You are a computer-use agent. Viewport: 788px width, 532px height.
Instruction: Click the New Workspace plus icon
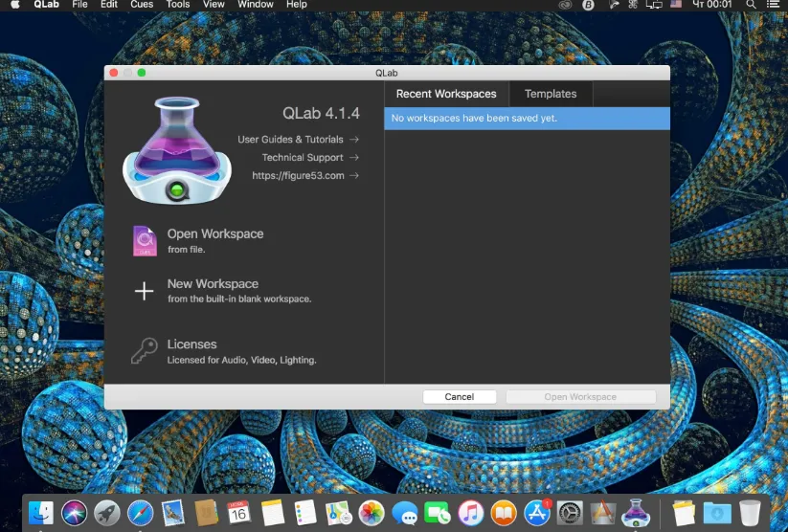coord(145,291)
